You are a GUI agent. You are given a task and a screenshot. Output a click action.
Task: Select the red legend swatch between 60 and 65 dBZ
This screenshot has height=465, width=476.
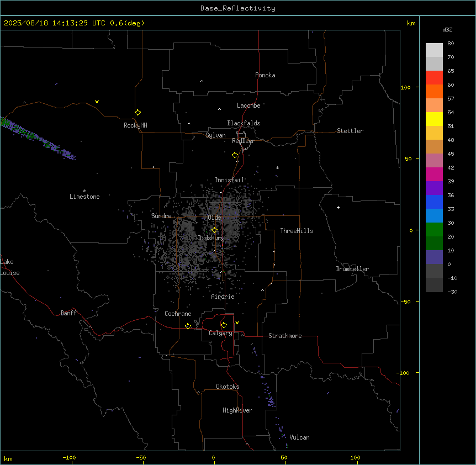434,78
